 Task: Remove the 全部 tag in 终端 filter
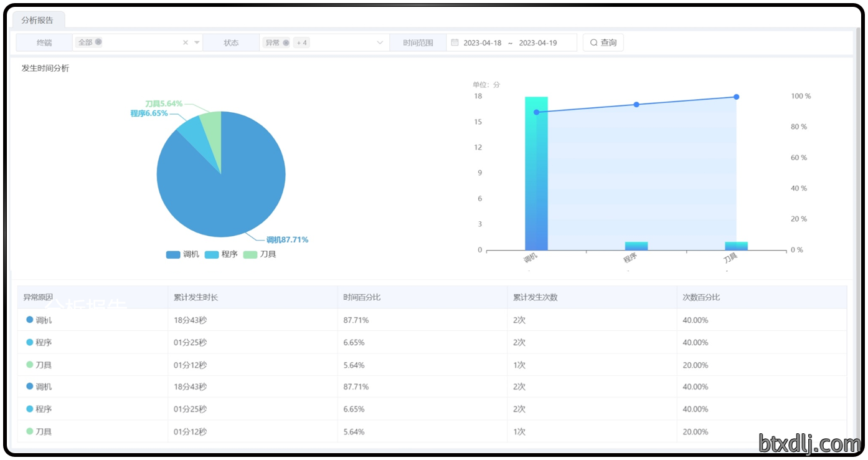[x=98, y=42]
